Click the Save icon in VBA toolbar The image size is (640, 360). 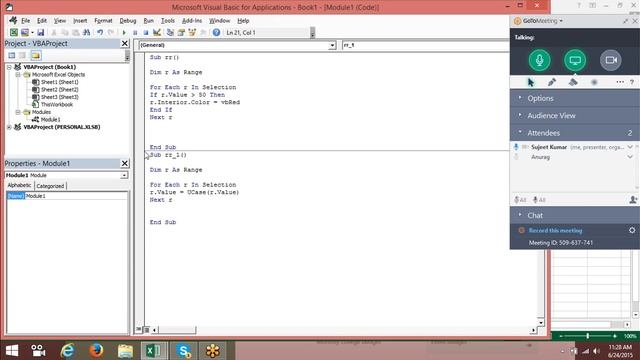pos(40,33)
